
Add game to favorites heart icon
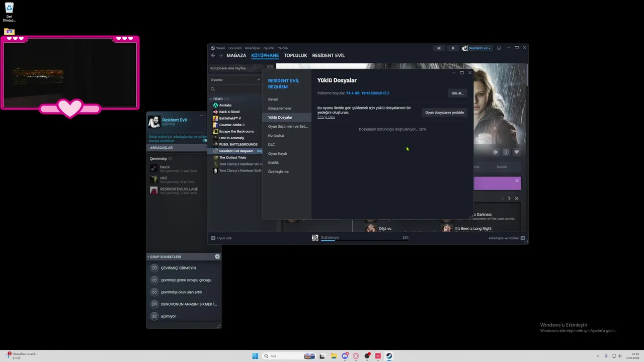(x=517, y=152)
